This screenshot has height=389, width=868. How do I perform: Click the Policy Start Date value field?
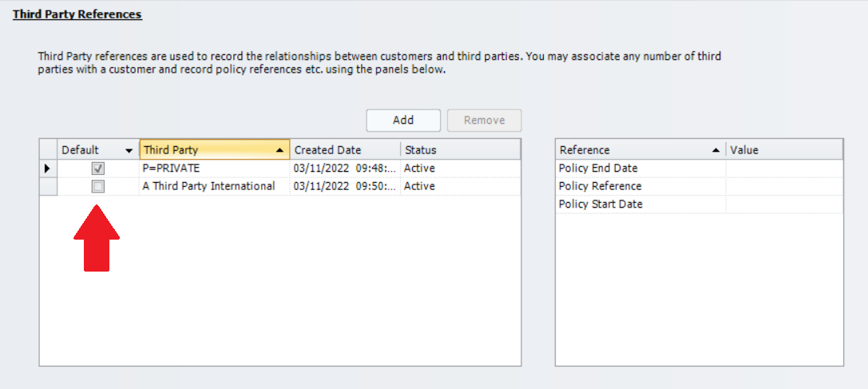click(783, 204)
